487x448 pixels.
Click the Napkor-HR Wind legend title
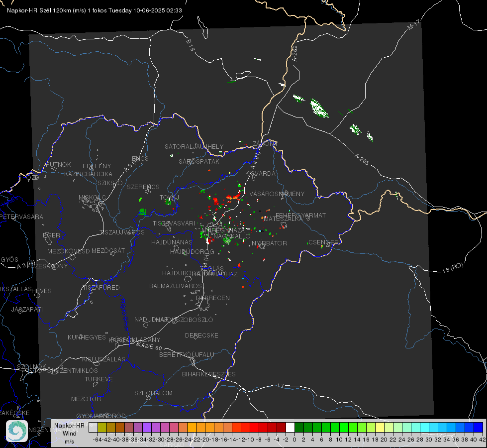click(x=69, y=430)
